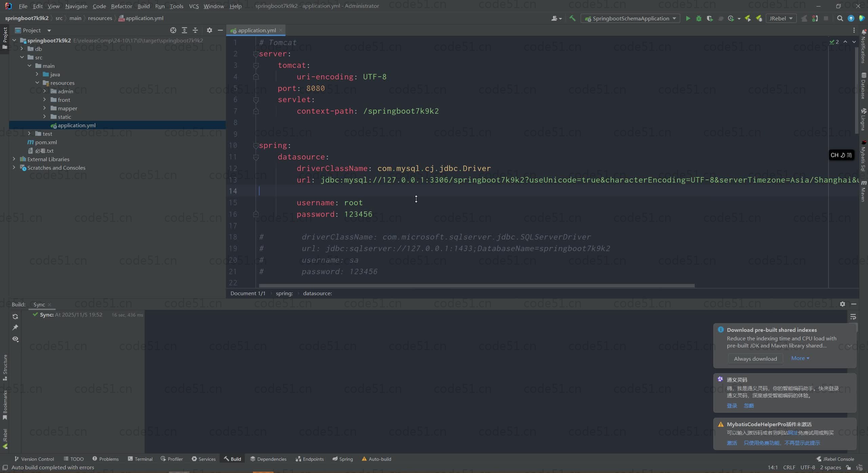
Task: Expand the java folder in project tree
Action: [37, 74]
